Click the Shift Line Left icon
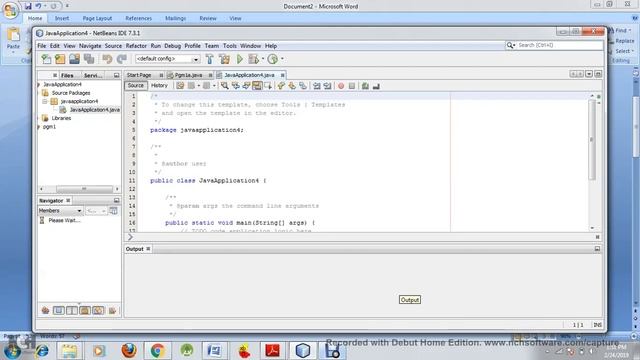 coord(317,86)
